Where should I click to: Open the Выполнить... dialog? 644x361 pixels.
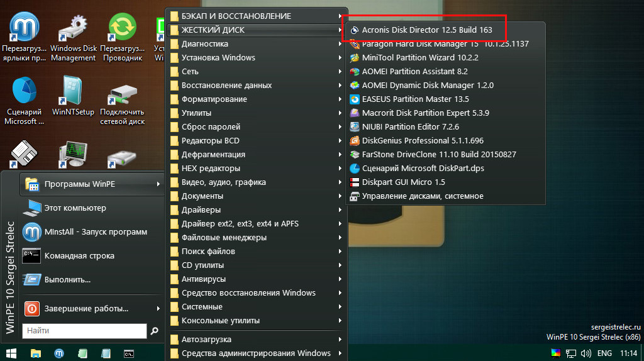tap(92, 279)
